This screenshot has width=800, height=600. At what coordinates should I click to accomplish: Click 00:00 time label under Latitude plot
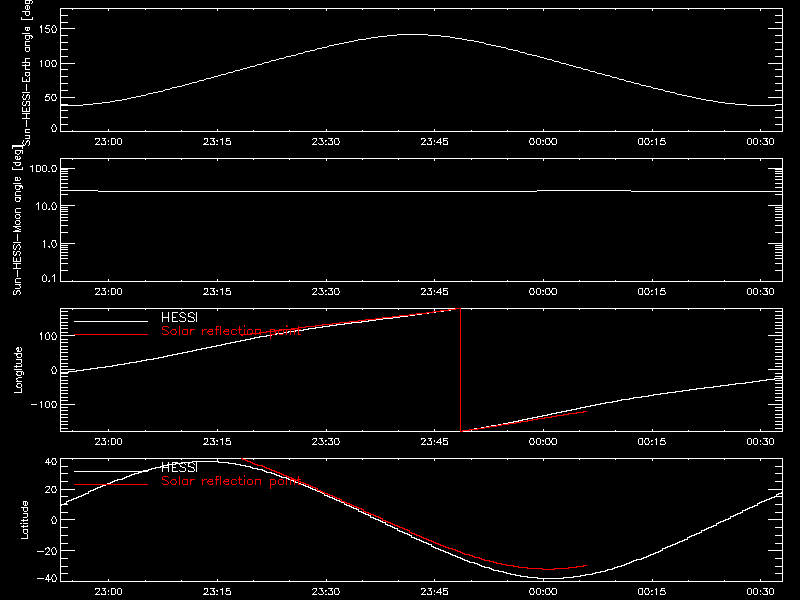click(x=543, y=592)
